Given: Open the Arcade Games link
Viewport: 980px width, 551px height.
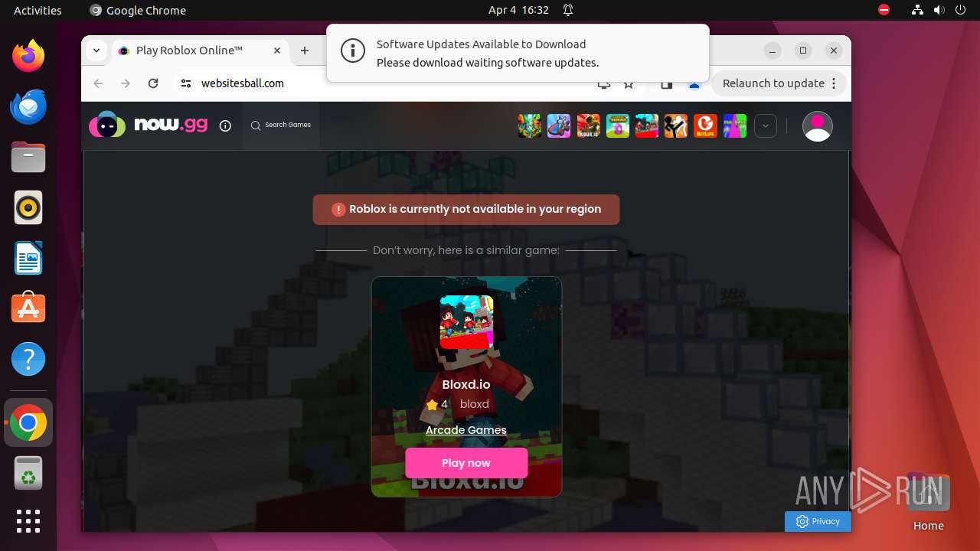Looking at the screenshot, I should pos(466,430).
